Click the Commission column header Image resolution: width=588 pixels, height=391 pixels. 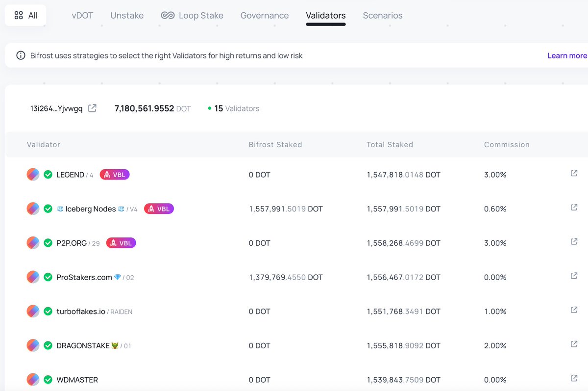[507, 145]
